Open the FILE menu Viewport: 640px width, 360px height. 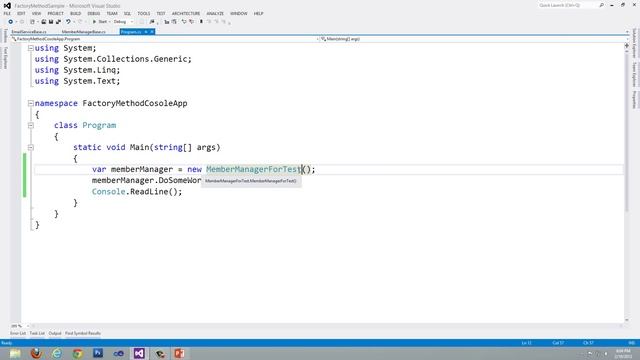[x=7, y=13]
